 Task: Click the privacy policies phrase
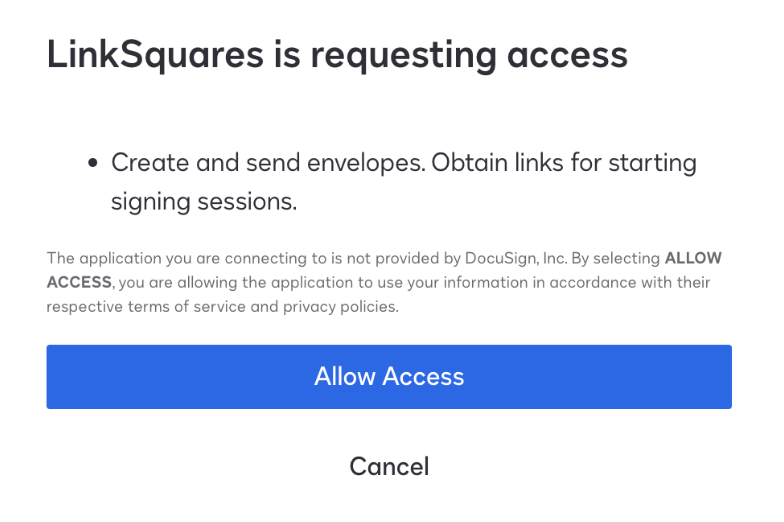pyautogui.click(x=340, y=307)
